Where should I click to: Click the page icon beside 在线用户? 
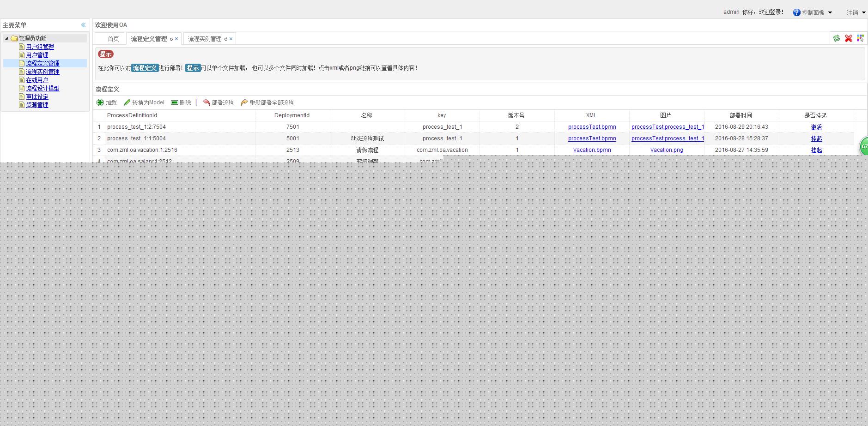(22, 80)
